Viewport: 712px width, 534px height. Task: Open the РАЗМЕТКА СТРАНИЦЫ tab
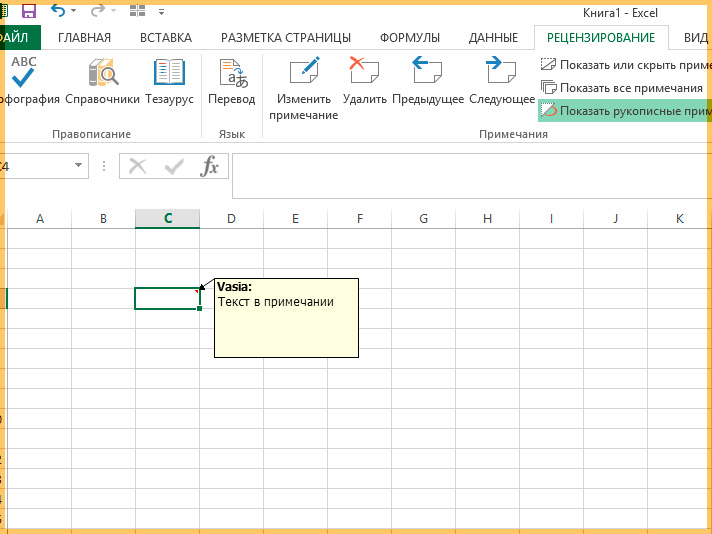point(286,38)
